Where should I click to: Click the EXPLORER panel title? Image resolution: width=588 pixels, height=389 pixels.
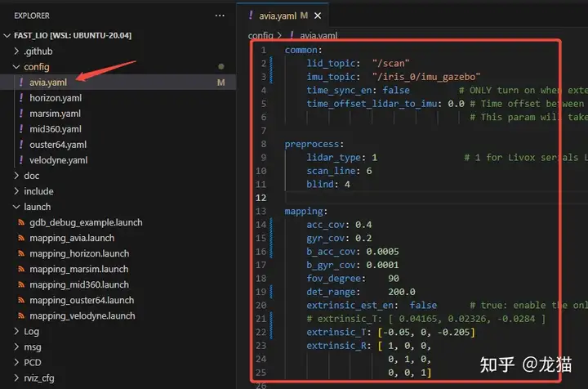pyautogui.click(x=32, y=16)
